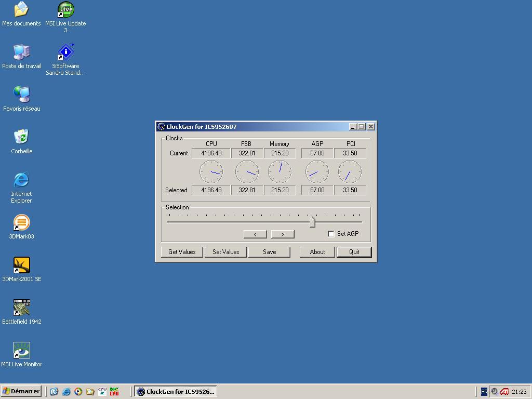The height and width of the screenshot is (399, 532).
Task: Select the MSI Live Monitor desktop shortcut
Action: (22, 350)
